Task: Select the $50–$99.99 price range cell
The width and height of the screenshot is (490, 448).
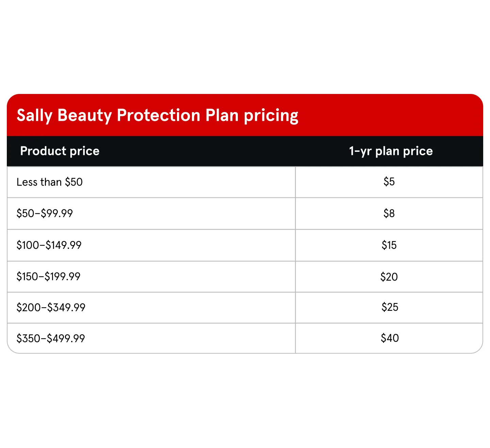Action: 45,213
